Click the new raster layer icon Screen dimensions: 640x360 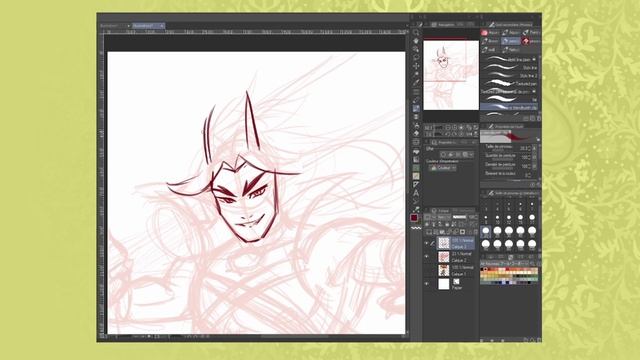[x=429, y=232]
